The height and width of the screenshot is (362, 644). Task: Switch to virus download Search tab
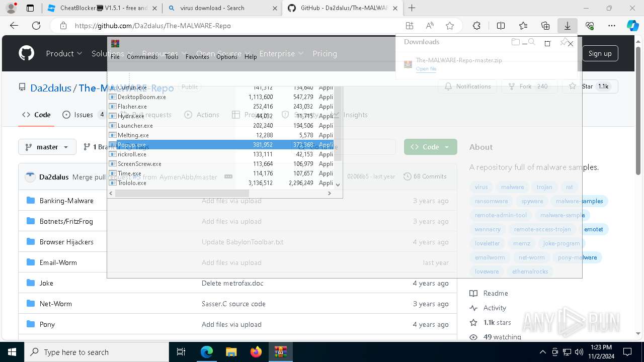tap(222, 8)
